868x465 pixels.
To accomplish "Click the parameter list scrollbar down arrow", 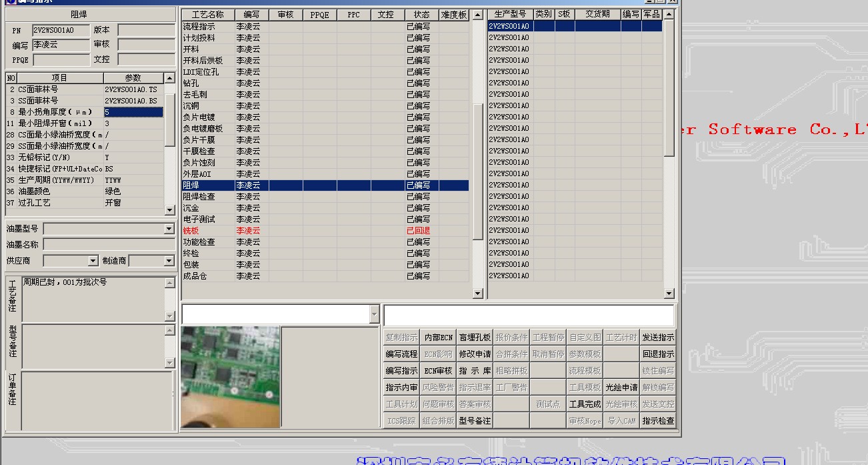I will pyautogui.click(x=169, y=210).
